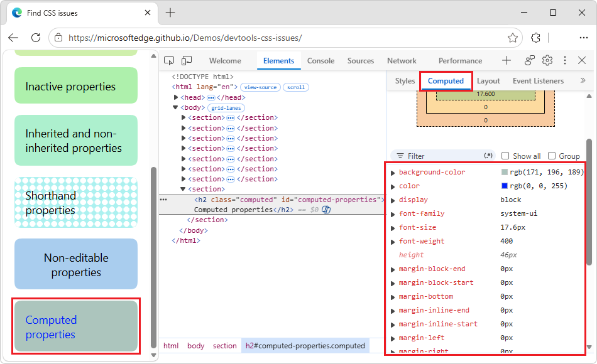
Task: Click the webpage vertical scrollbar thumb
Action: [x=154, y=257]
